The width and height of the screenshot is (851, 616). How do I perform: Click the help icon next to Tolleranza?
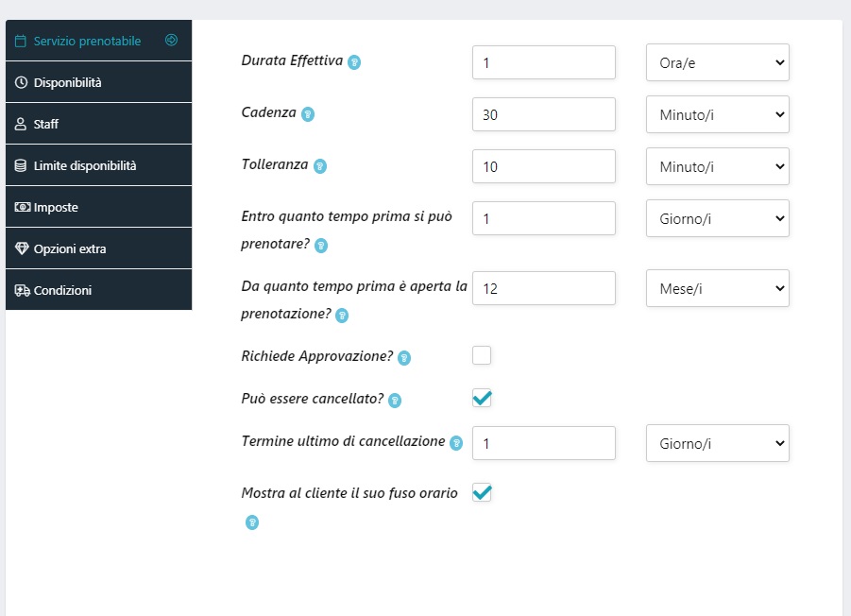click(x=320, y=166)
